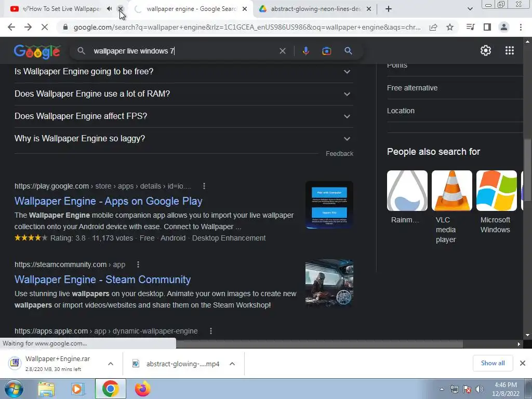Viewport: 532px width, 399px height.
Task: Launch media player from taskbar
Action: point(77,389)
